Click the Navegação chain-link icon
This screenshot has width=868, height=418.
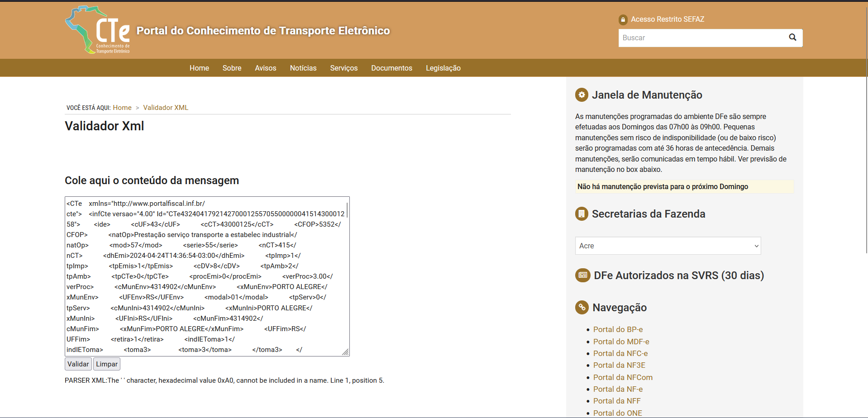(582, 308)
